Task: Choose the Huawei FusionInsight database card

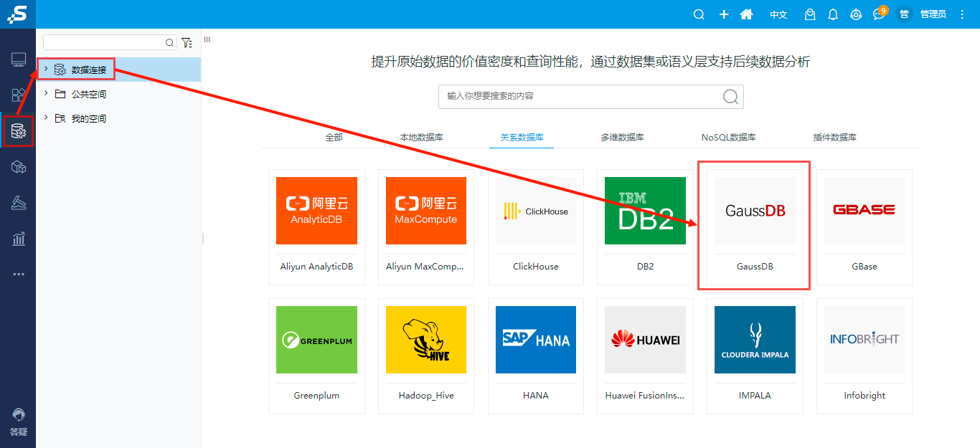Action: 645,356
